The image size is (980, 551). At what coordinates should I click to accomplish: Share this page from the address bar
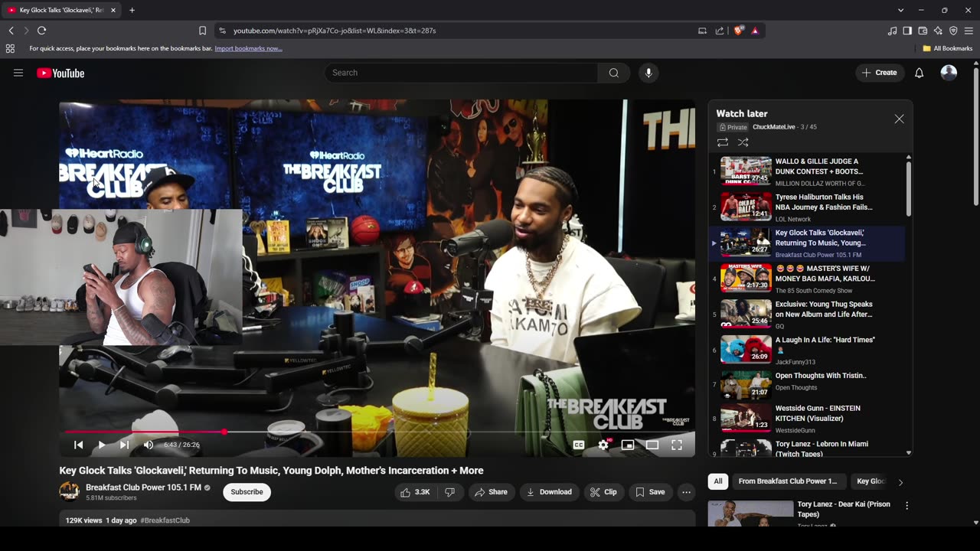click(x=720, y=31)
